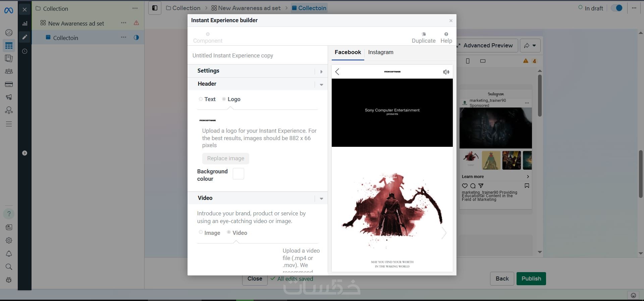This screenshot has height=301, width=644.
Task: Open the settings gear in sidebar
Action: click(9, 241)
